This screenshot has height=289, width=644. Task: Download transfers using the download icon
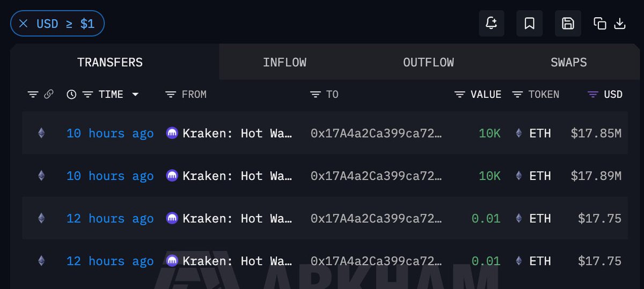pos(620,24)
